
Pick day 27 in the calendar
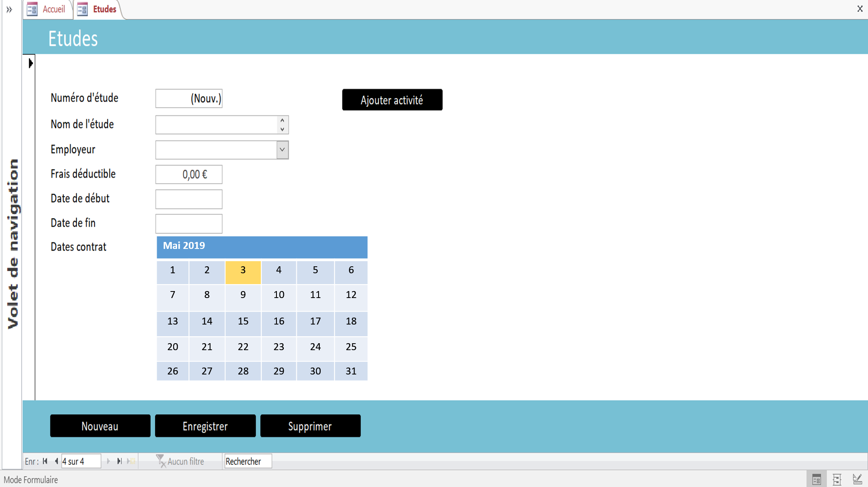click(x=207, y=371)
